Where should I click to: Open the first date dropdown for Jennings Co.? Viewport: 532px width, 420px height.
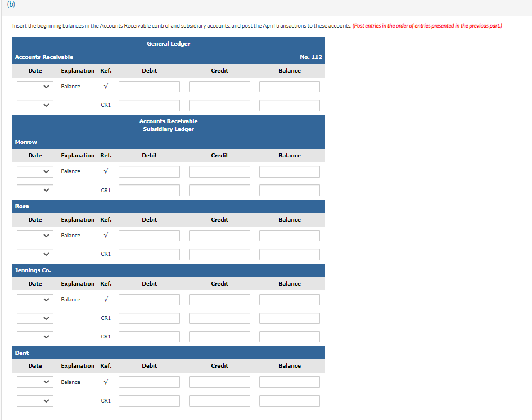tap(35, 299)
